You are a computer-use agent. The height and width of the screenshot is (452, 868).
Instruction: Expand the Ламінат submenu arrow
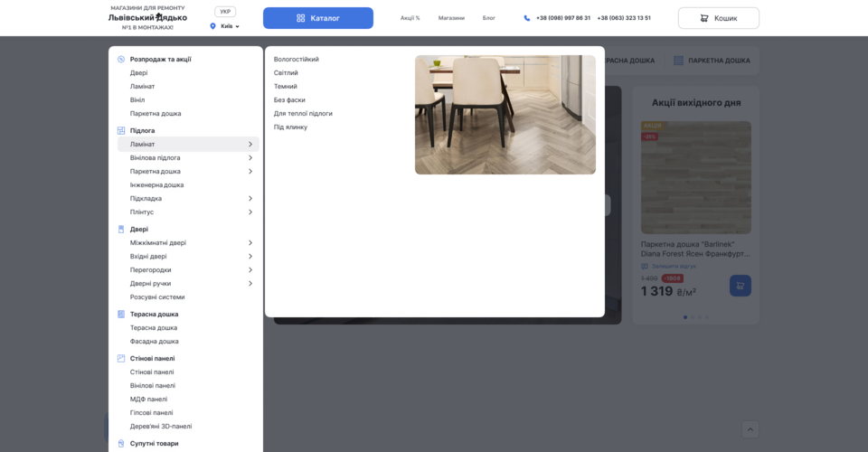250,145
